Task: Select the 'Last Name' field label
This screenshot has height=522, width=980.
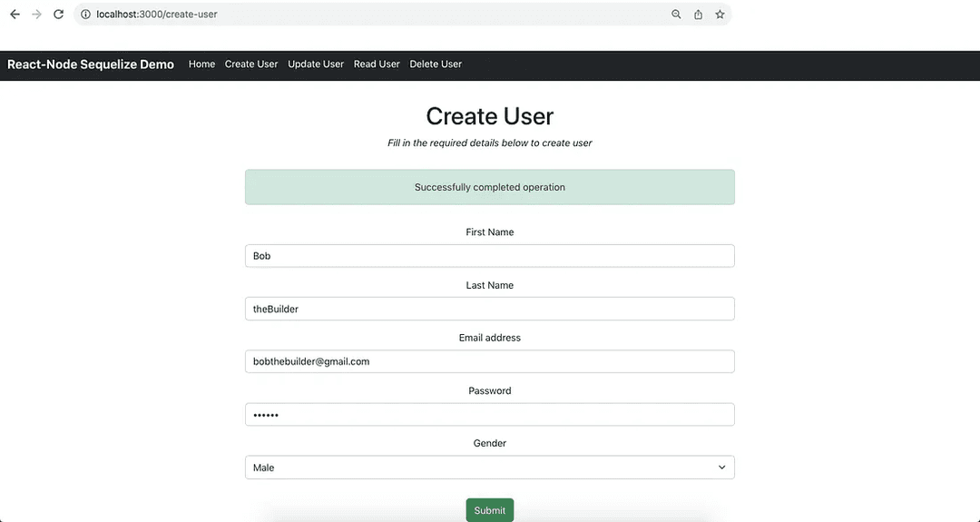Action: click(x=490, y=285)
